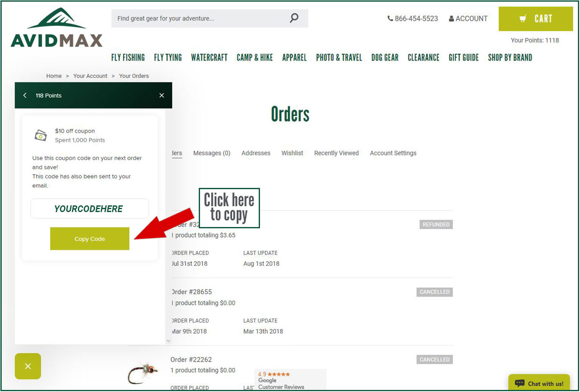
Task: Open the Apparel menu
Action: (x=294, y=57)
